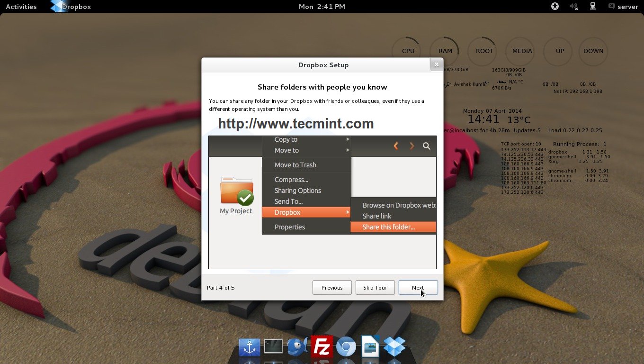Viewport: 644px width, 364px height.
Task: Click the 'Dropbox Setup' window title
Action: click(x=323, y=65)
